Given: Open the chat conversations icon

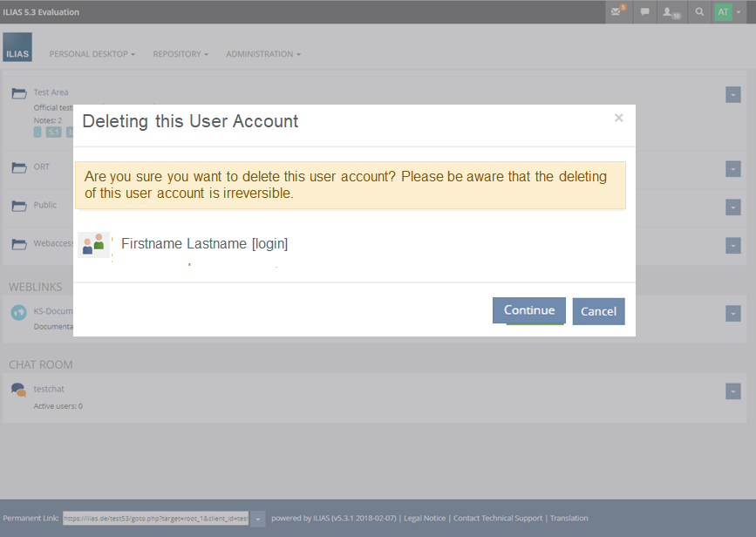Looking at the screenshot, I should (645, 12).
